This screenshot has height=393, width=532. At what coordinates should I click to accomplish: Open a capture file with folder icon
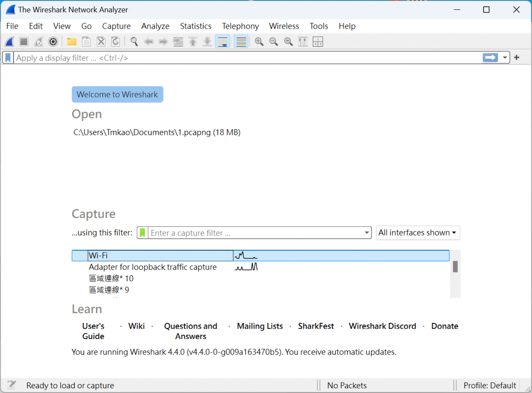(72, 42)
